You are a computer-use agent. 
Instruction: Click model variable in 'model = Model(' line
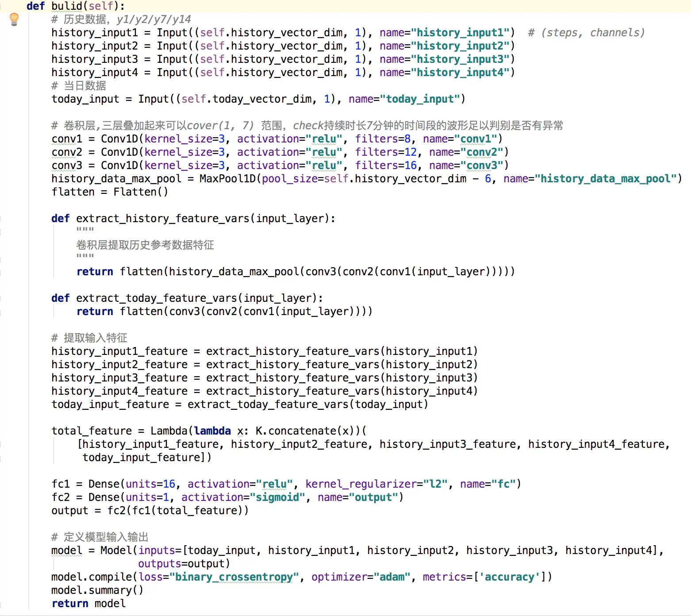67,551
